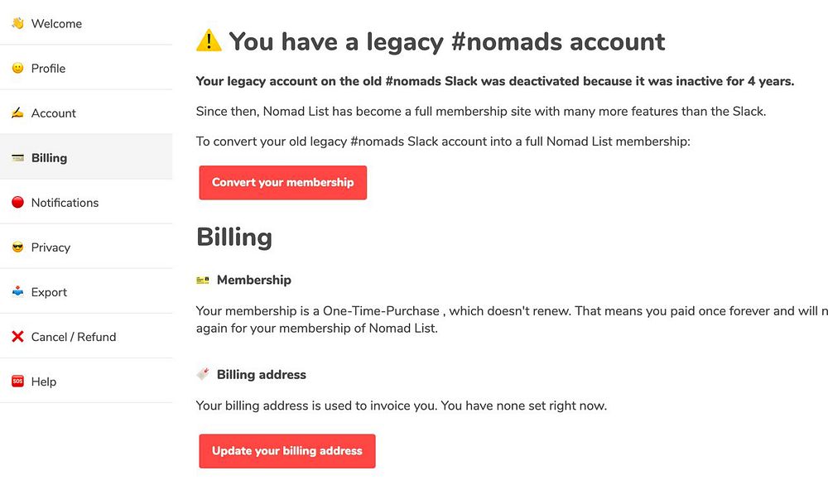Screen dimensions: 828x504
Task: Click the red SOS Help icon
Action: 17,382
